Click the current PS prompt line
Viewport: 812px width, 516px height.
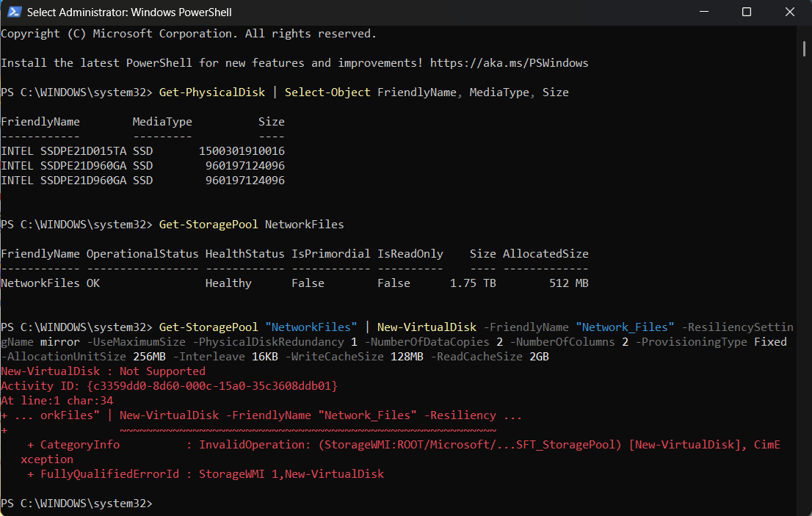77,504
